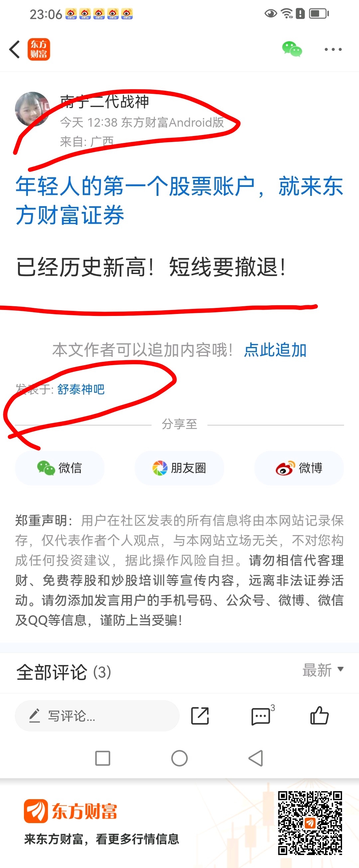Share post to 朋友圈
This screenshot has width=359, height=868.
point(179,468)
